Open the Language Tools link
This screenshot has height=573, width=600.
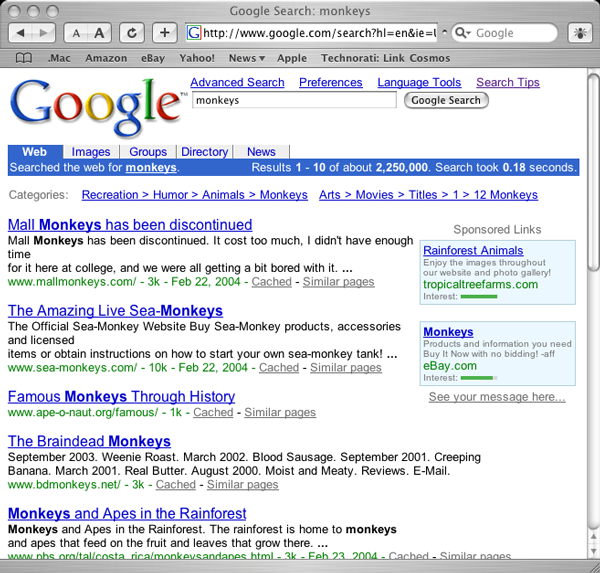click(x=419, y=82)
